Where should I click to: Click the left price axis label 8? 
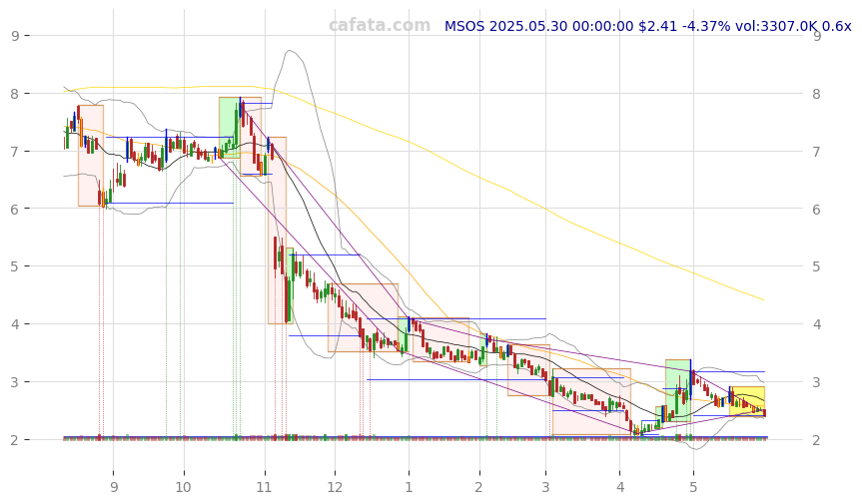pyautogui.click(x=15, y=94)
